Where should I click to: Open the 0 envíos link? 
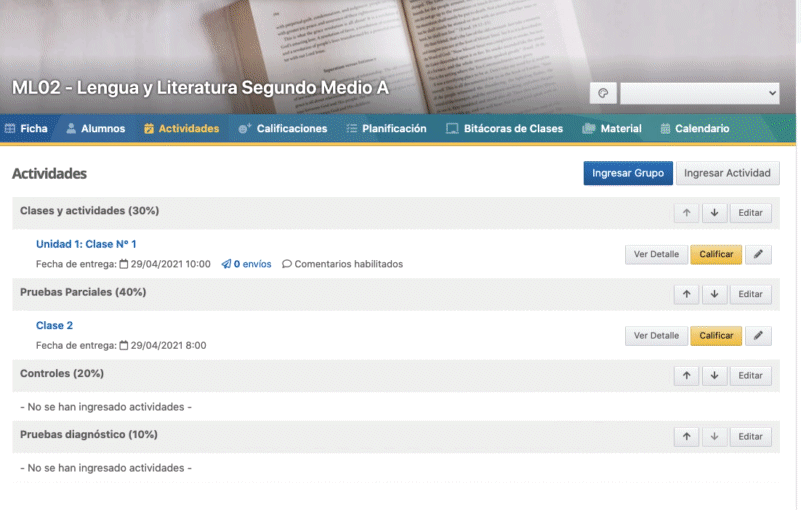point(246,264)
